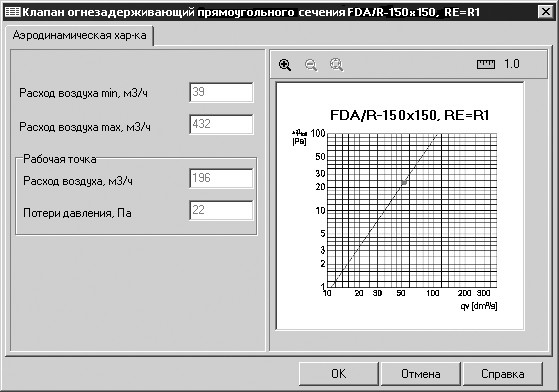
Task: Click the zoom in magnifier icon
Action: pos(285,65)
